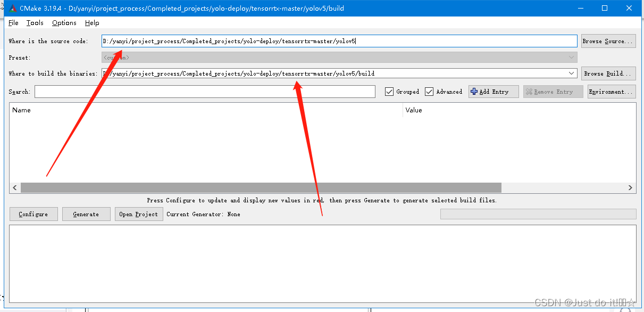Disable the Advanced checkbox

(x=429, y=92)
